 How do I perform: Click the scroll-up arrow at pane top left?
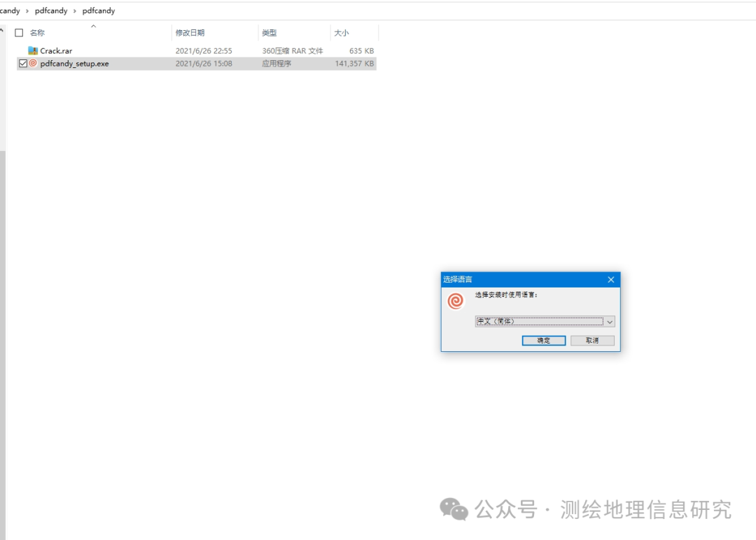pyautogui.click(x=3, y=30)
